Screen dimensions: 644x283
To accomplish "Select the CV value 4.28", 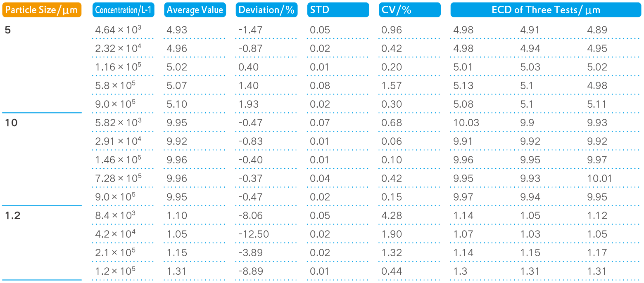I will [x=392, y=216].
